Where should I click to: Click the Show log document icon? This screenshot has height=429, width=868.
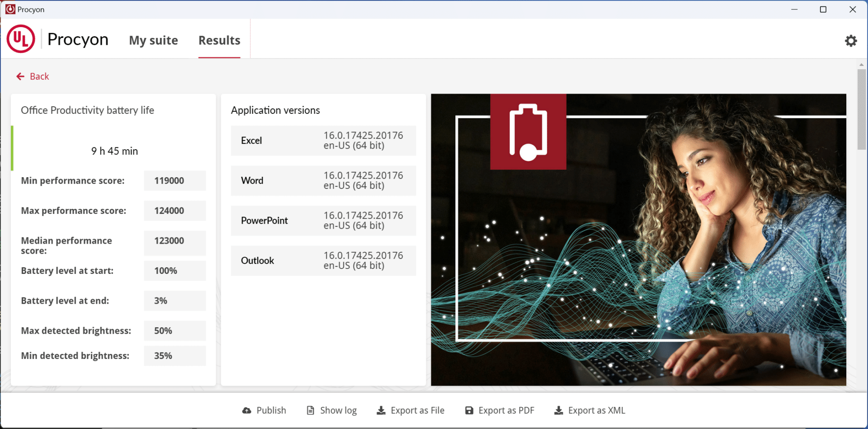click(311, 410)
